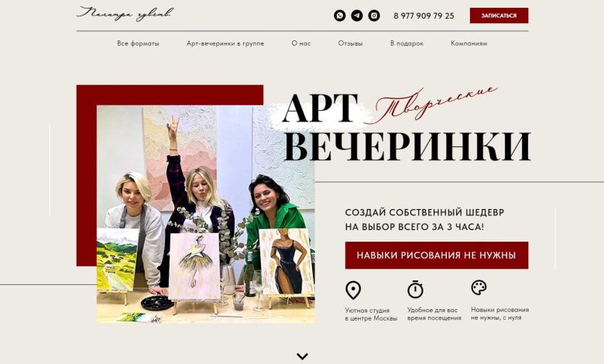Click the map pin location icon
Screen dimensions: 604x364
(353, 290)
